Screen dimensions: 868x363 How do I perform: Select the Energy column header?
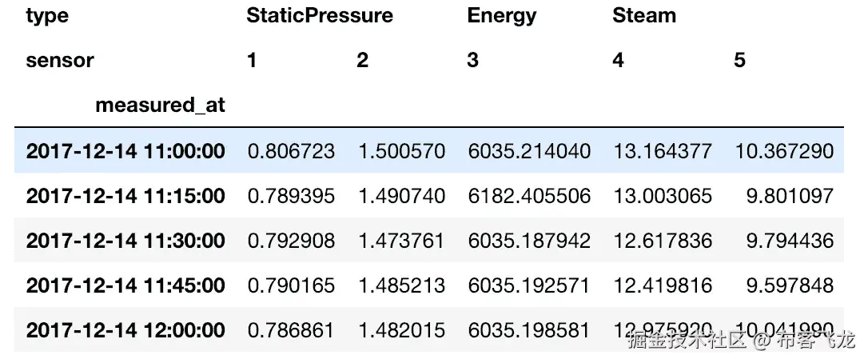(x=501, y=17)
